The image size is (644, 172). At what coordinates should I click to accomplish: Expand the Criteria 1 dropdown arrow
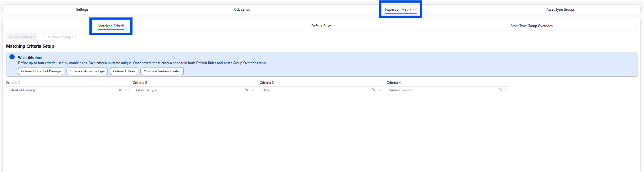point(126,90)
